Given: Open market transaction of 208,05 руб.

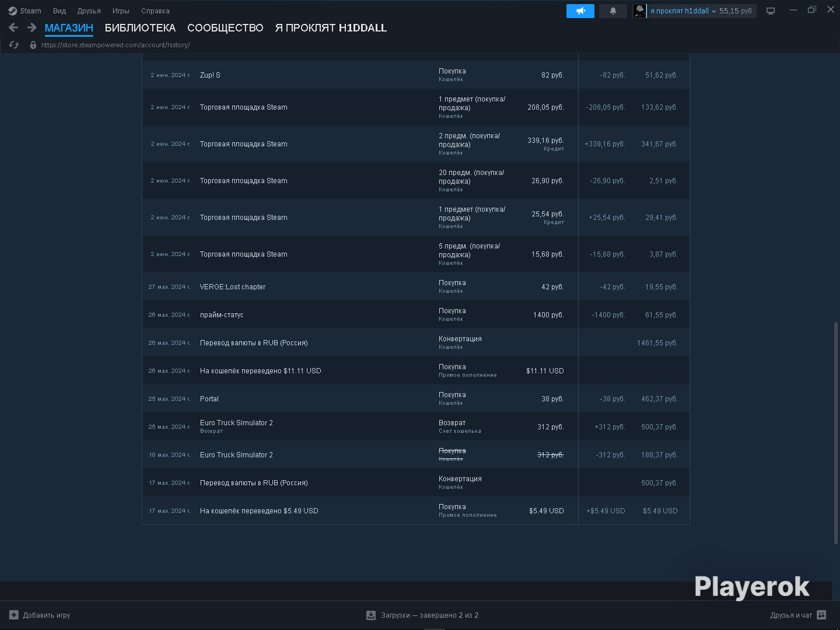Looking at the screenshot, I should [x=416, y=107].
